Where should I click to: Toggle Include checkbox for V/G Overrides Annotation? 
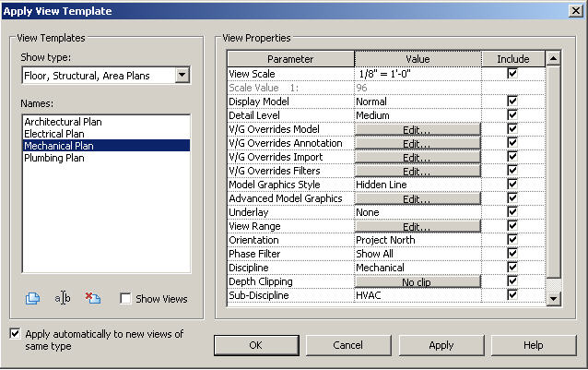click(512, 143)
